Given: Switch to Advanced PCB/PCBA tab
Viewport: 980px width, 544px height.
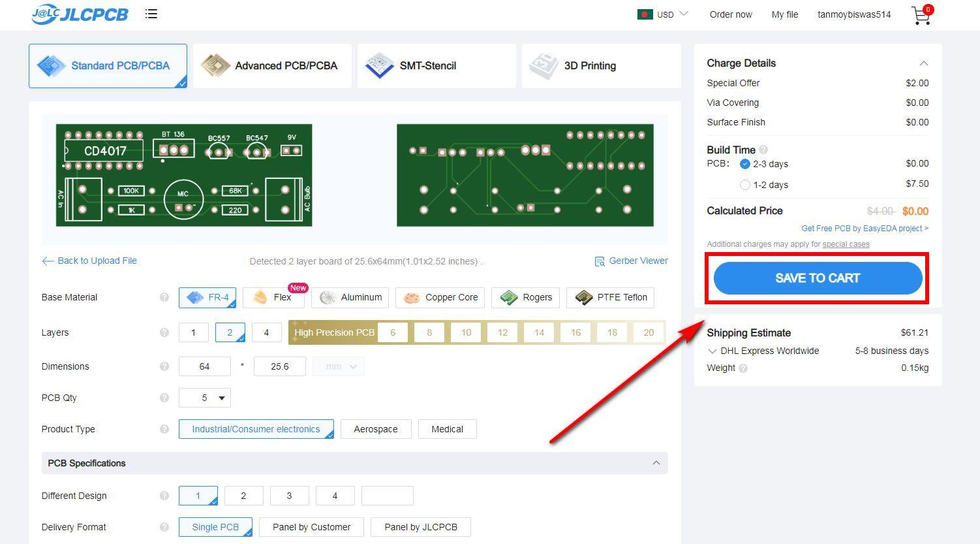Looking at the screenshot, I should pyautogui.click(x=272, y=66).
